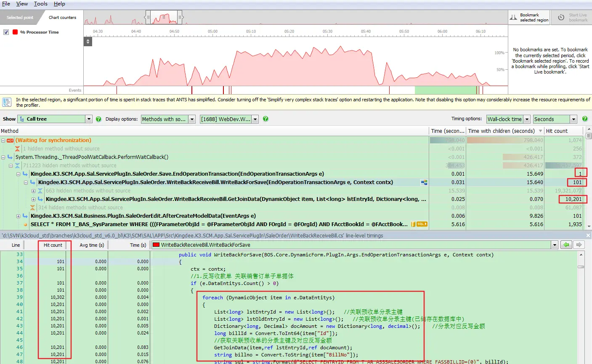Click the plugin icon beside WriteBackForSave method row
This screenshot has width=592, height=364.
[424, 182]
